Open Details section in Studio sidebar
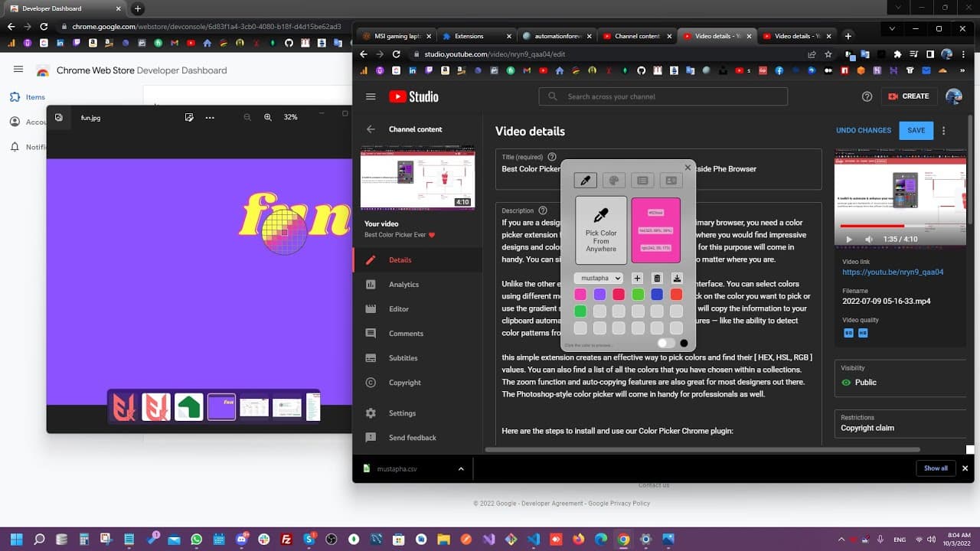This screenshot has height=551, width=980. point(418,260)
